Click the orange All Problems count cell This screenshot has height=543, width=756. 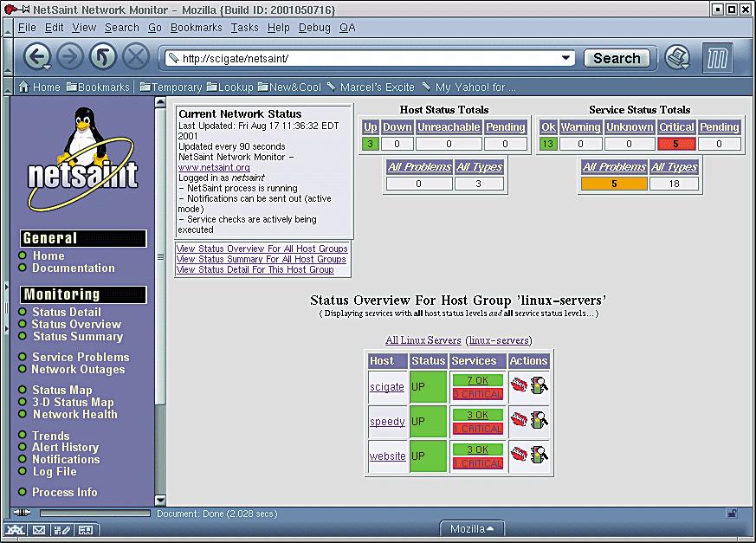point(614,184)
